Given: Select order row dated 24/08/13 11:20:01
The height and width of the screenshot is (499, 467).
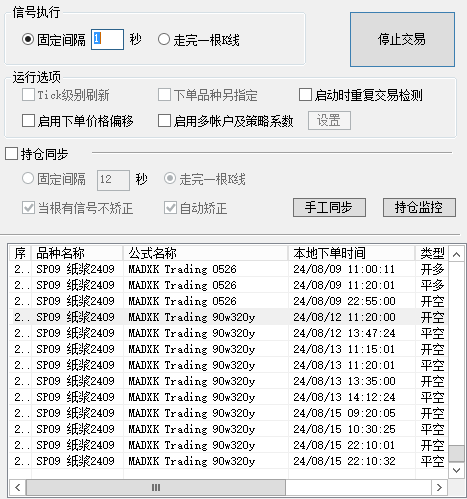Looking at the screenshot, I should click(x=229, y=365).
